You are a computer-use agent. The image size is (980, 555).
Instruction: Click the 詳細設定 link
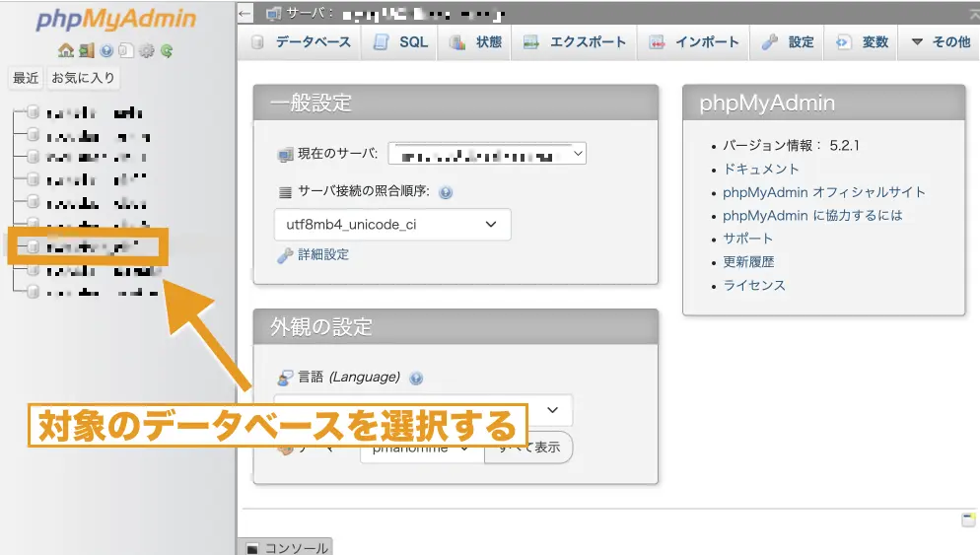322,254
